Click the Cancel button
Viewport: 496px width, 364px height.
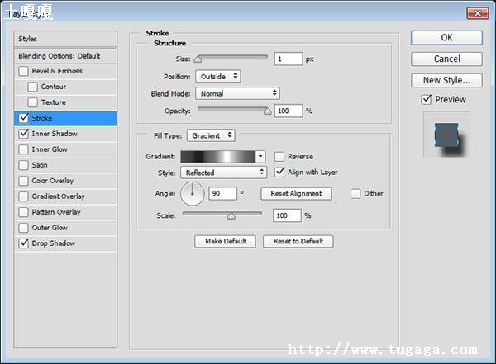pyautogui.click(x=447, y=59)
